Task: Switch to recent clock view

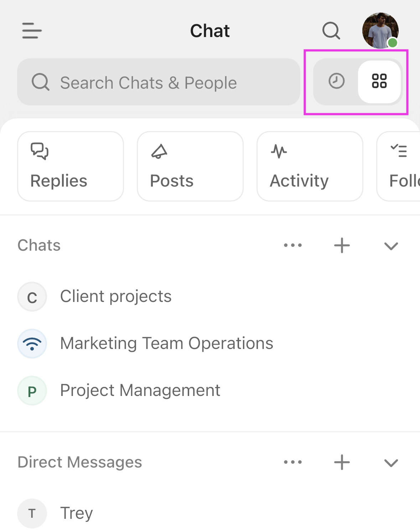Action: tap(336, 81)
